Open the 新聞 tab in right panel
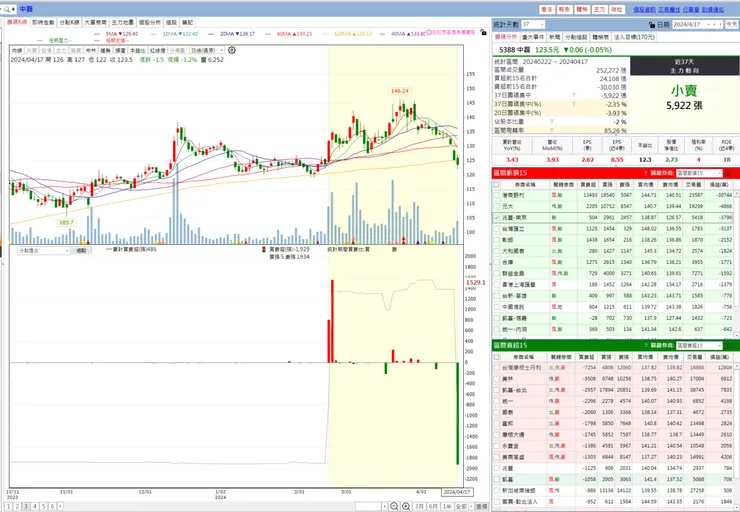The width and height of the screenshot is (740, 512). (555, 37)
